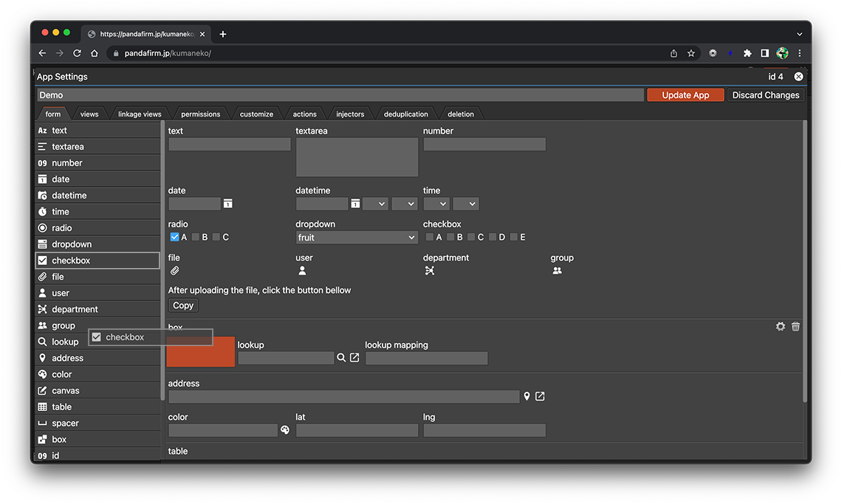Open box settings gear icon

[x=780, y=326]
